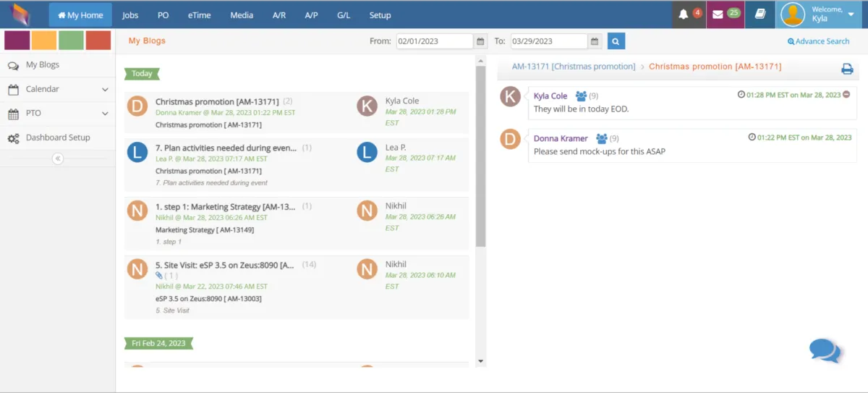
Task: Go to My Home tab
Action: click(x=80, y=15)
